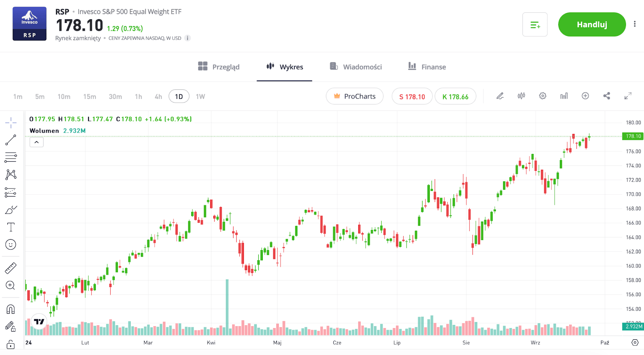Screen dimensions: 644x355
Task: Expand chart to fullscreen
Action: [628, 96]
